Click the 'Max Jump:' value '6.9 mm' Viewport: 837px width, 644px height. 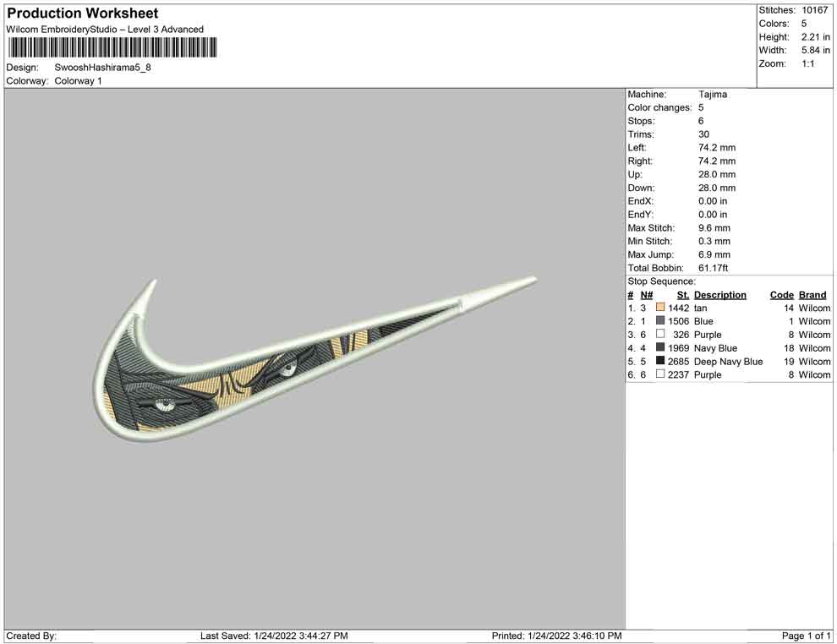[x=714, y=254]
